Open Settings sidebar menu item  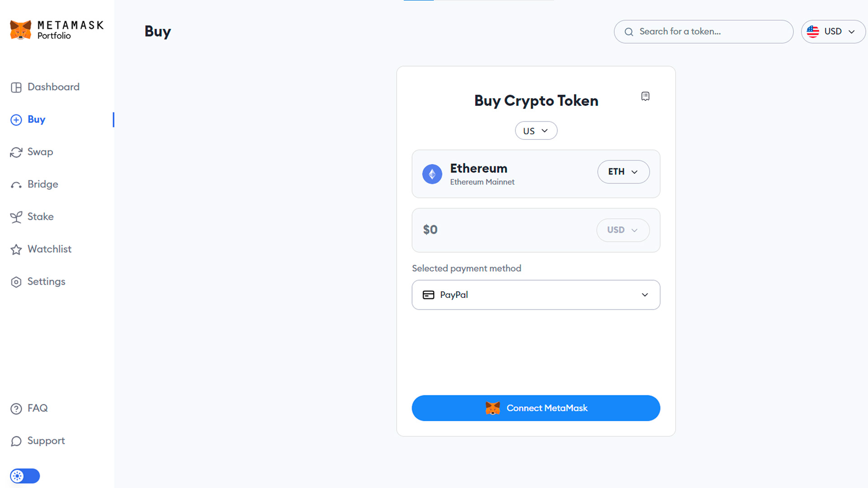tap(46, 281)
